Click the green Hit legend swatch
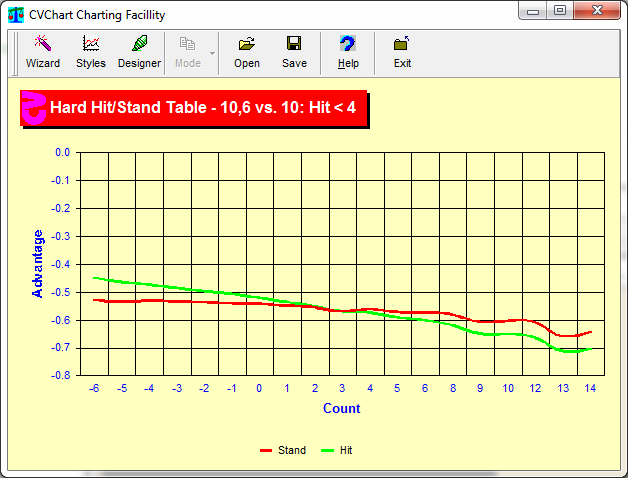This screenshot has height=478, width=628. click(327, 451)
